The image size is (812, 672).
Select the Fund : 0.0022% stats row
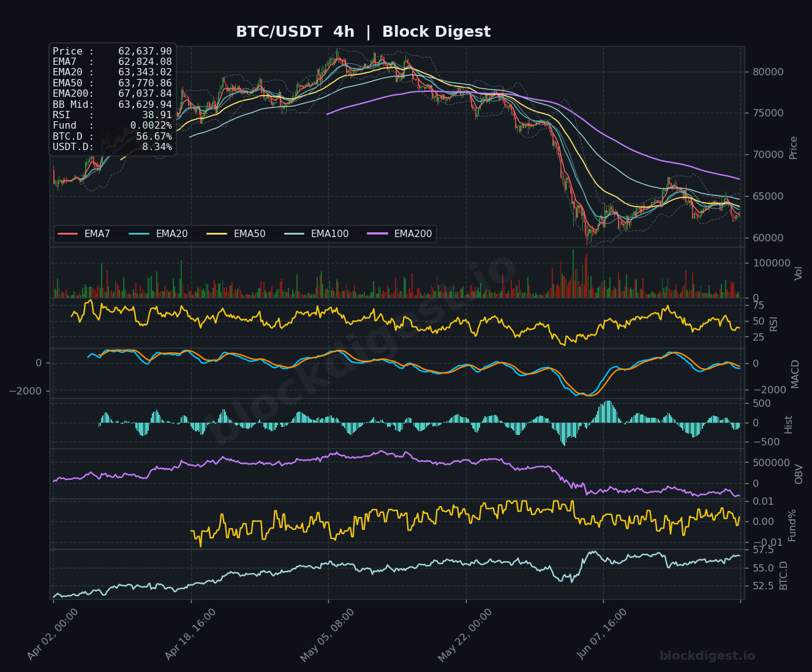[x=112, y=126]
